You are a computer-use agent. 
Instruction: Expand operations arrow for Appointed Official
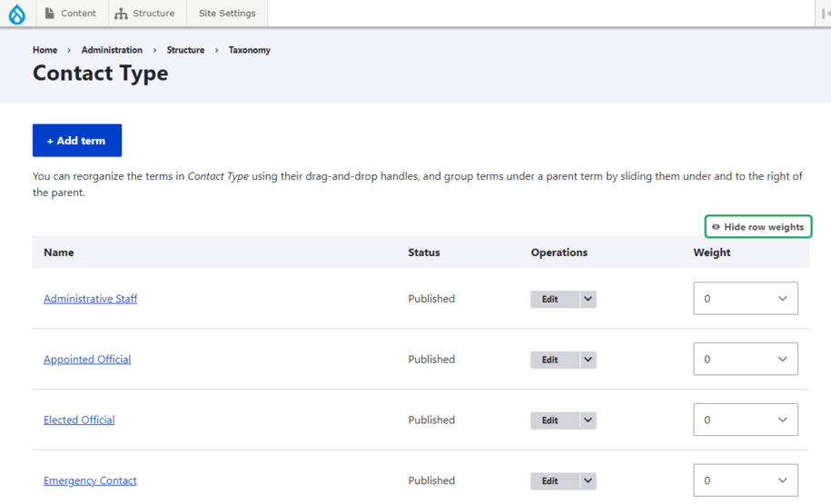[x=588, y=360]
